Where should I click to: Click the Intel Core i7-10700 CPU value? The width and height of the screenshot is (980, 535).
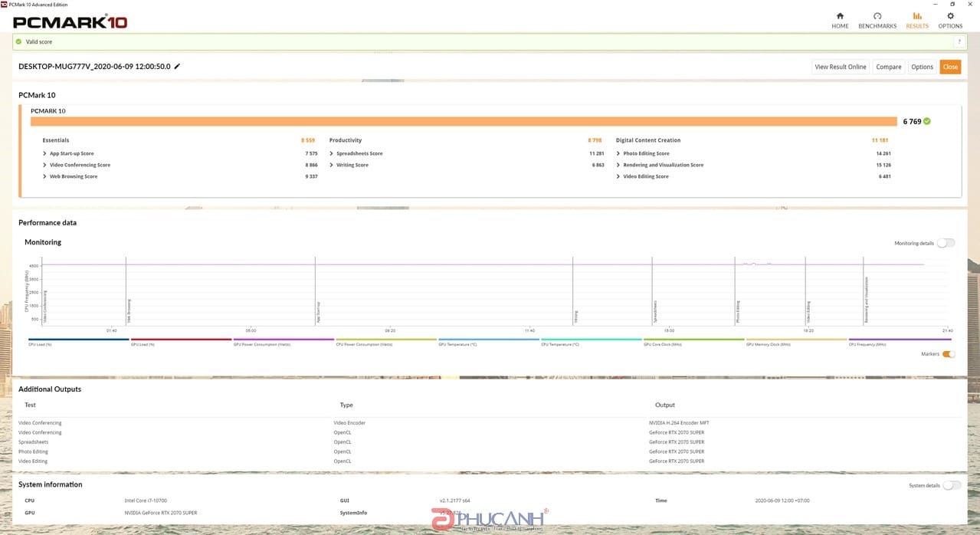pos(146,501)
